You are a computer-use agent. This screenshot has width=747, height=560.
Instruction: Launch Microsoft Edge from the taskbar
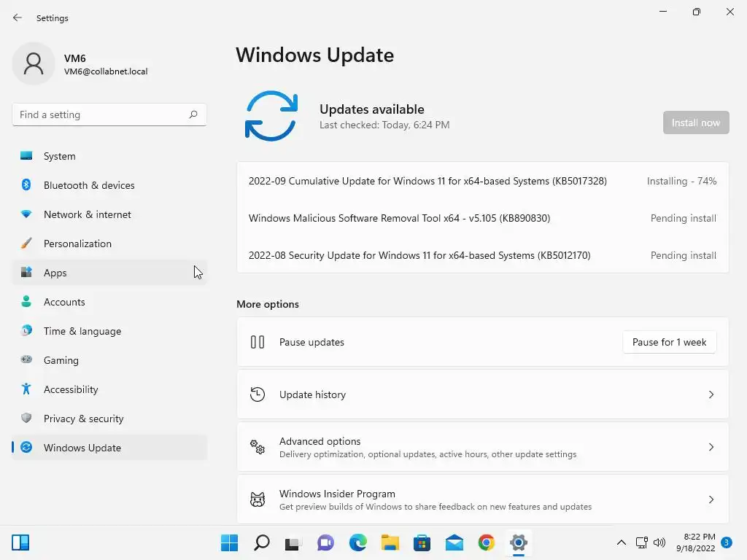click(x=357, y=542)
